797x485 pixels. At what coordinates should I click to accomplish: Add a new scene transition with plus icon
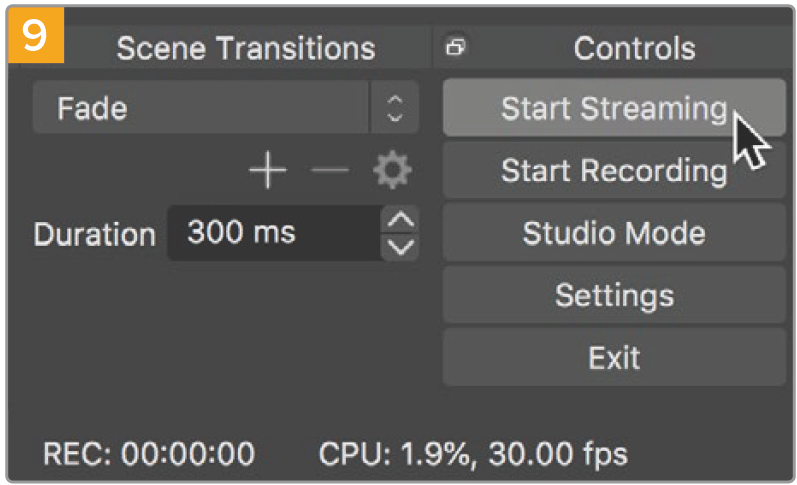(x=267, y=172)
